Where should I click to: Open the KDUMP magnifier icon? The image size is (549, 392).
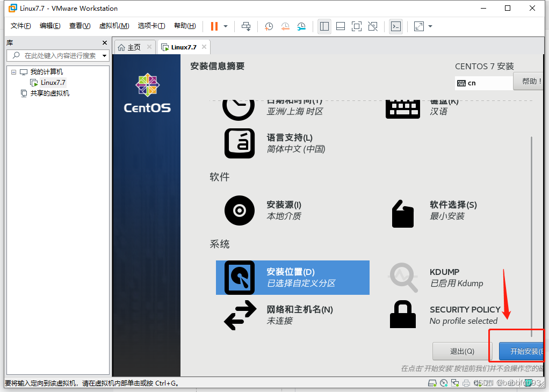[403, 277]
